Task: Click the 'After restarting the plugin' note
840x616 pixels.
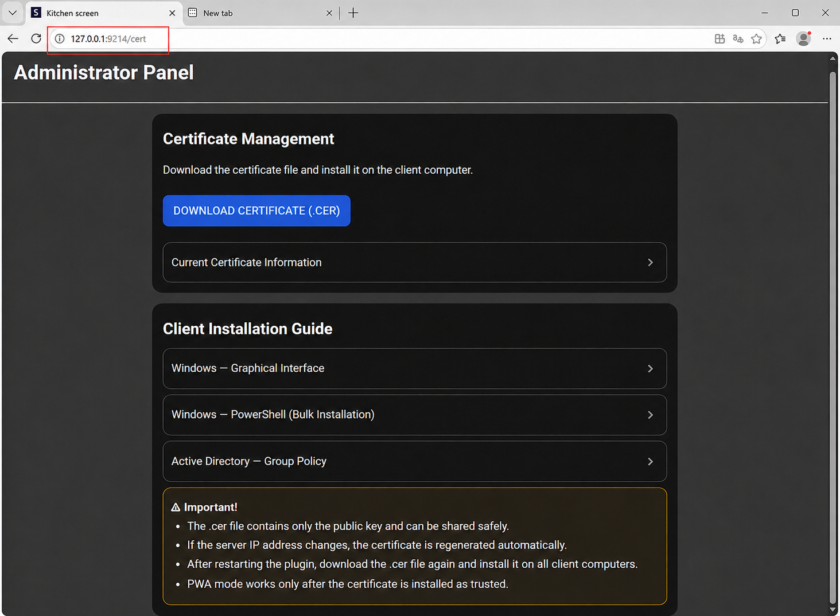Action: (x=413, y=564)
